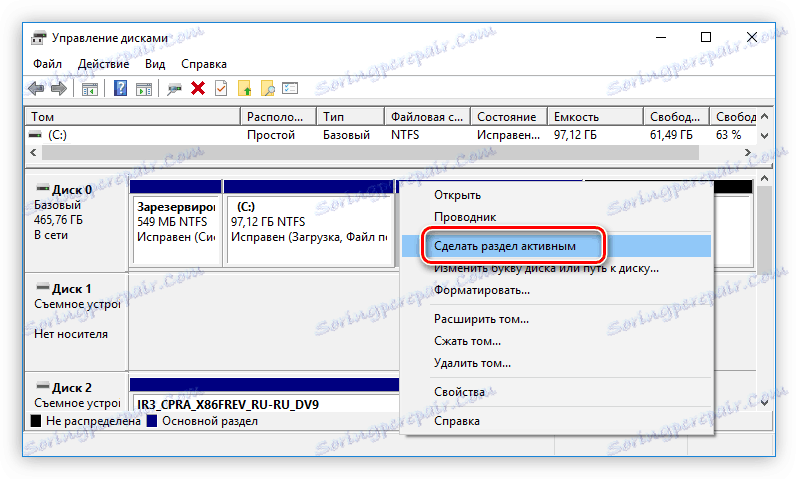
Task: Sort by the Файловая с... column header
Action: click(x=428, y=117)
